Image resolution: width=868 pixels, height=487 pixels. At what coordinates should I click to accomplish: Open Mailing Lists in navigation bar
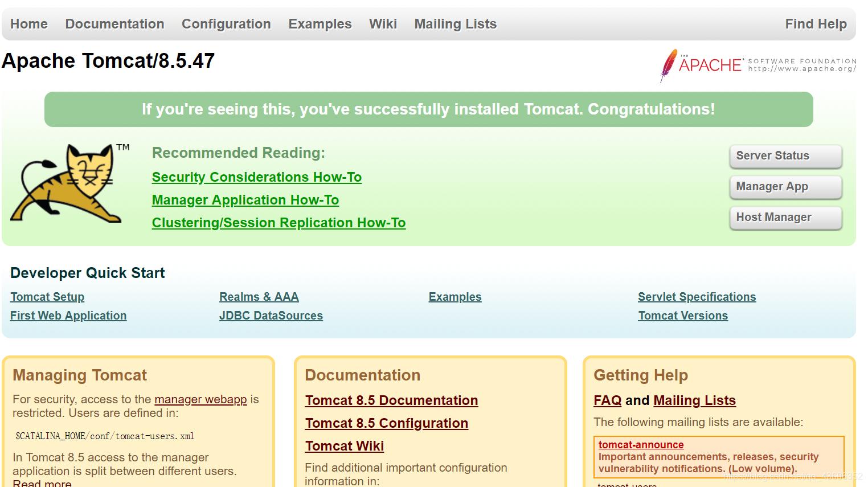coord(456,24)
